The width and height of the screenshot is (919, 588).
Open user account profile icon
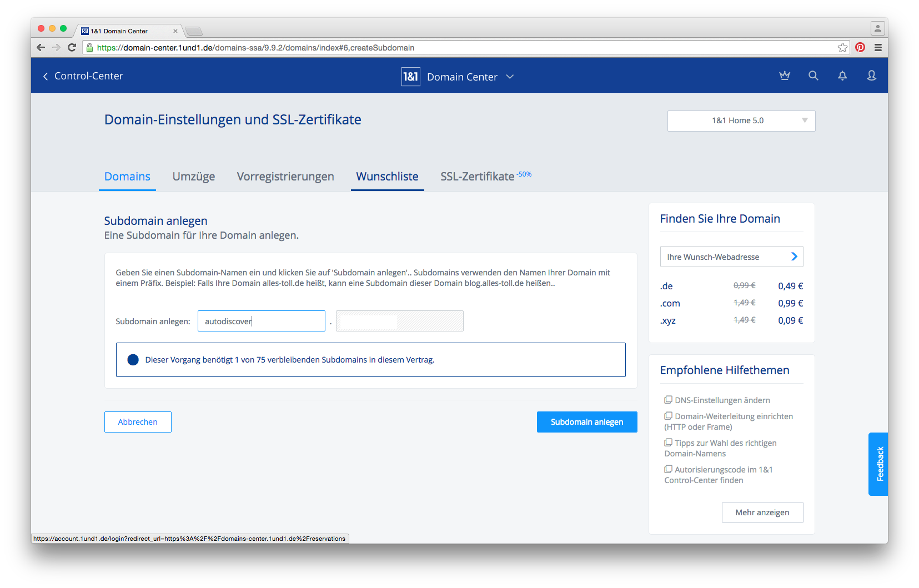point(871,76)
